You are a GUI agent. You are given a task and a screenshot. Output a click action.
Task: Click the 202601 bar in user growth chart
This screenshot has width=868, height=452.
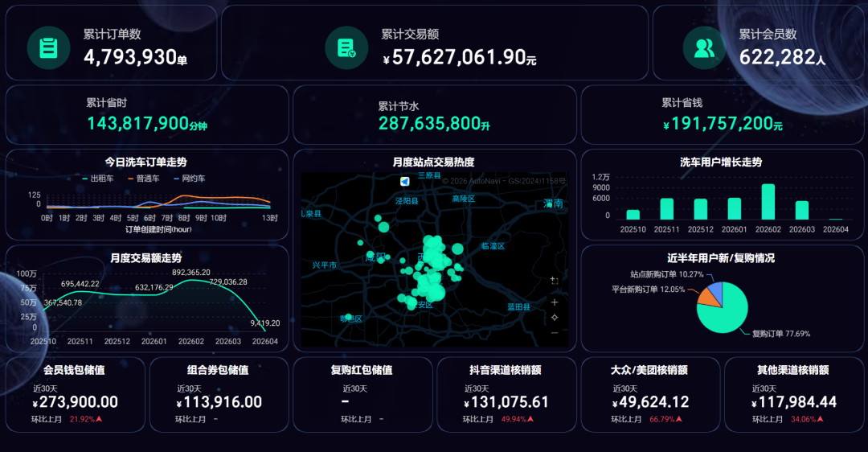pos(734,209)
